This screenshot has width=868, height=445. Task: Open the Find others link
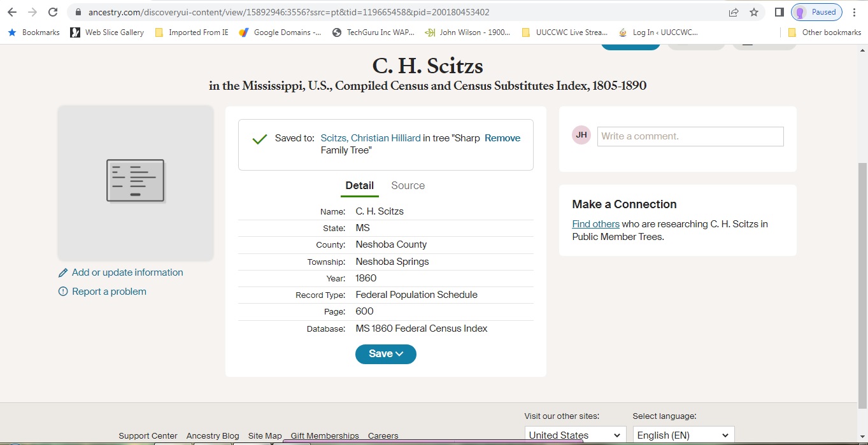[x=596, y=224]
